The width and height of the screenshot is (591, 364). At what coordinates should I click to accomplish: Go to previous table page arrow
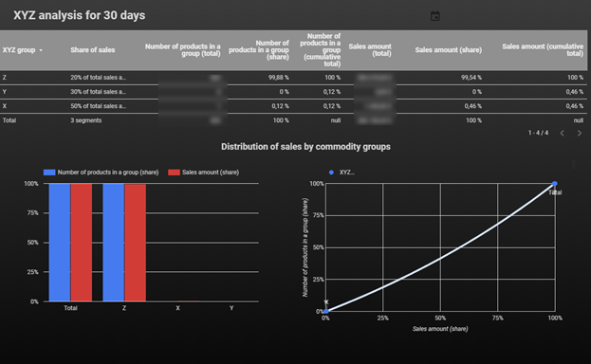tap(562, 133)
